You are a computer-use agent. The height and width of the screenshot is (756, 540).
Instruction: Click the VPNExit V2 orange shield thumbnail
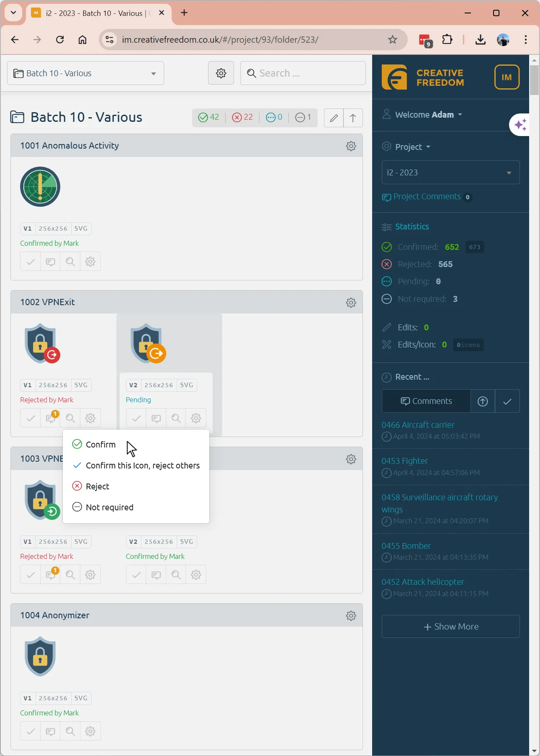[x=148, y=343]
